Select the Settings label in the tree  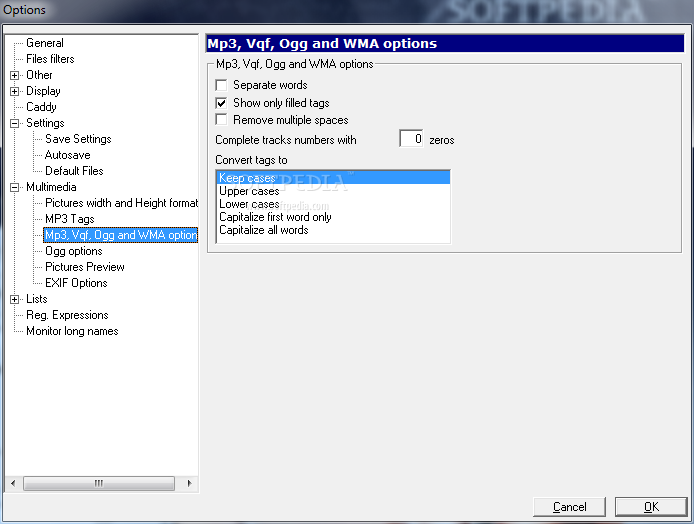pyautogui.click(x=45, y=123)
